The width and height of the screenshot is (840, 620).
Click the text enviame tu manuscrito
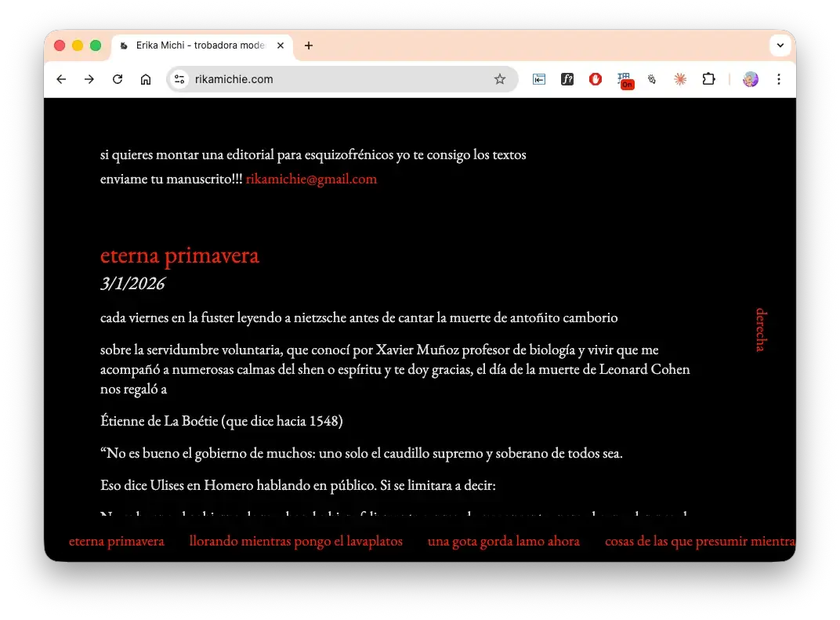pos(172,179)
